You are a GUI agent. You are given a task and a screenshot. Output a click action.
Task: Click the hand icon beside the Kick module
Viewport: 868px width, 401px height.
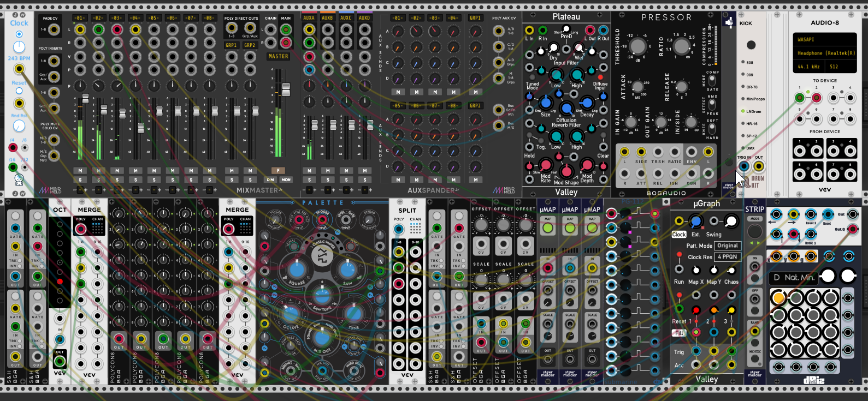point(729,22)
